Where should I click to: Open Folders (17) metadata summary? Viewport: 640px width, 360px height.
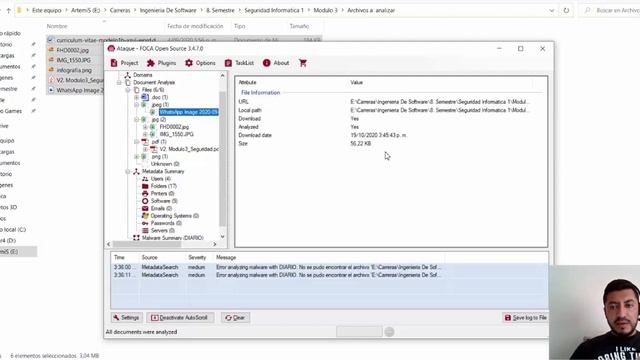pyautogui.click(x=164, y=186)
